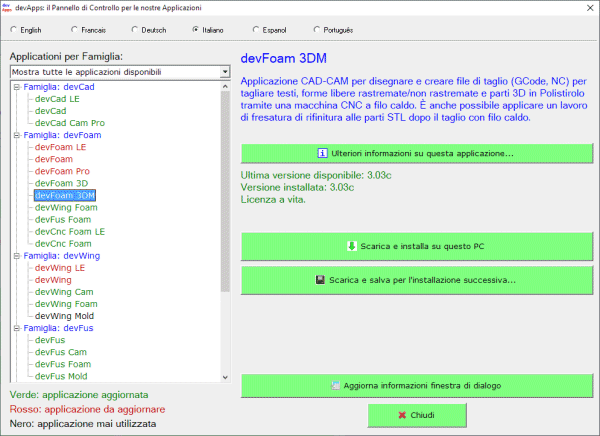The image size is (600, 436).
Task: Click 'Ultima versione disponibile: 3.03c' text
Action: coord(316,175)
